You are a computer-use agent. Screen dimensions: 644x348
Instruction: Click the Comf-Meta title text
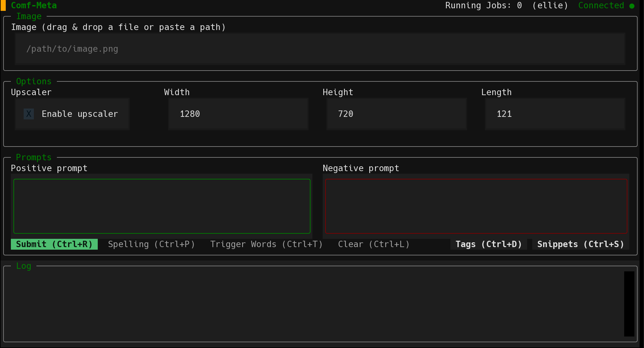[34, 5]
